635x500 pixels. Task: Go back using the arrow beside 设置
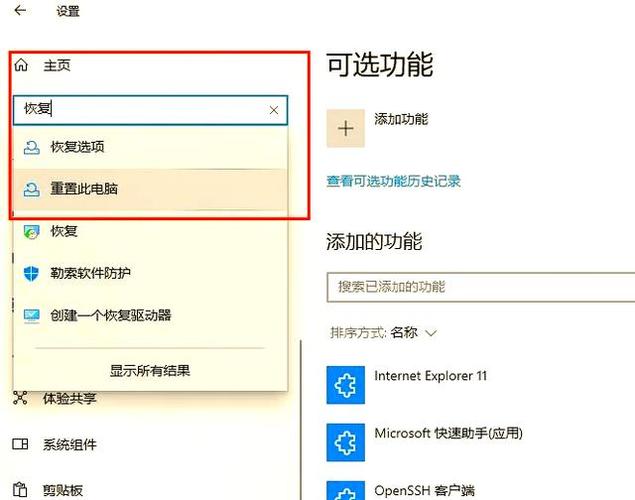pyautogui.click(x=20, y=11)
